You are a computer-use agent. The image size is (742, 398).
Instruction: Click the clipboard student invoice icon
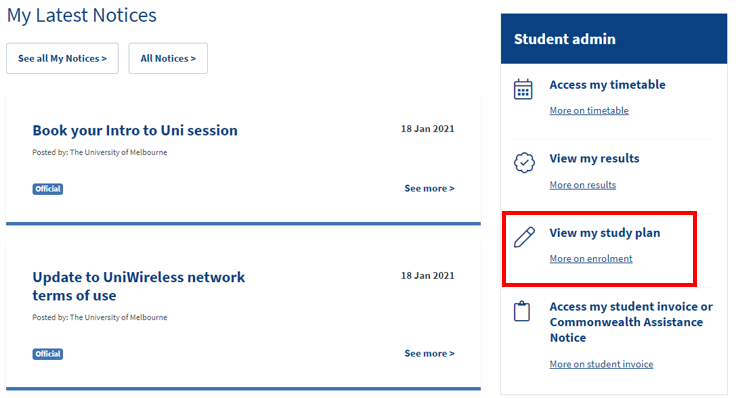point(521,311)
